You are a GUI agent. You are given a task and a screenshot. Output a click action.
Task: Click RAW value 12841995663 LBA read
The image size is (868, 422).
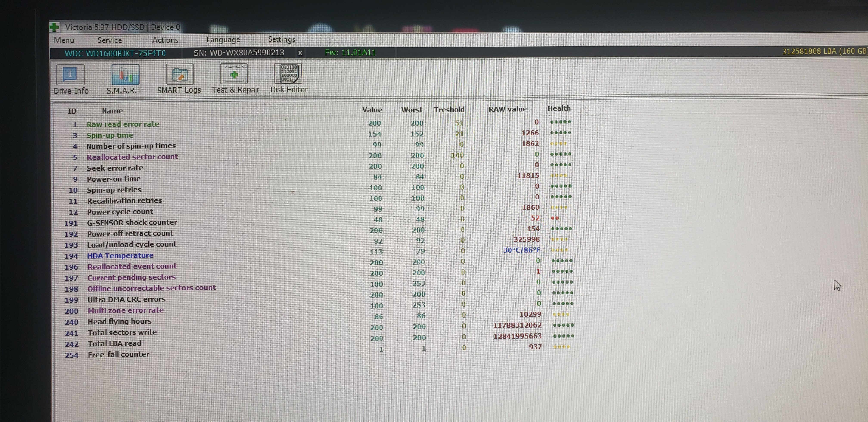(518, 336)
